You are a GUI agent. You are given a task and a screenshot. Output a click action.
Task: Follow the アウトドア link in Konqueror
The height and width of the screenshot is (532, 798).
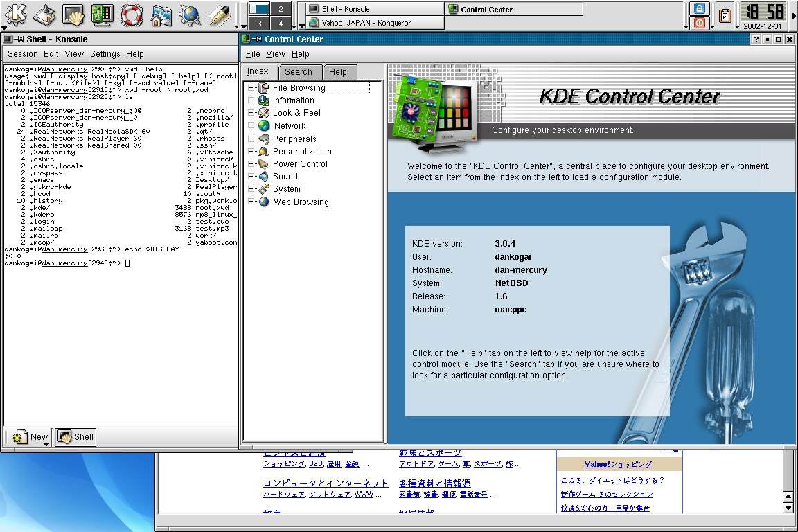point(416,464)
